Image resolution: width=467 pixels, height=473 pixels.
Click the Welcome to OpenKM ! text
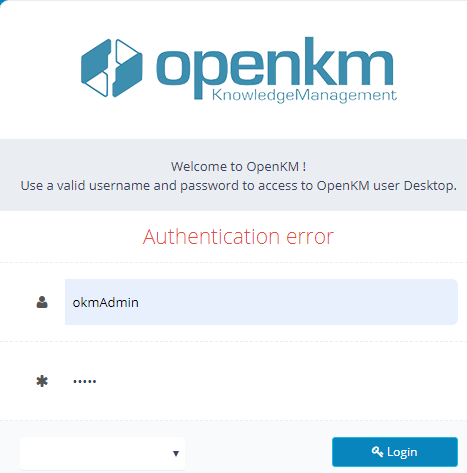point(239,166)
